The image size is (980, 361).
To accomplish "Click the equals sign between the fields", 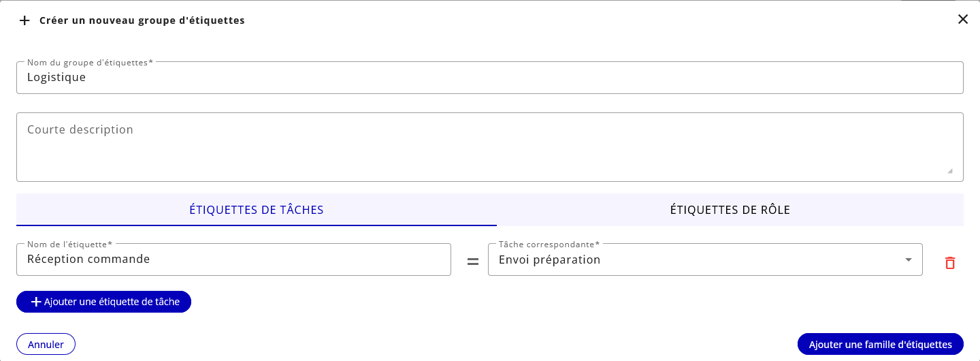I will (x=473, y=262).
